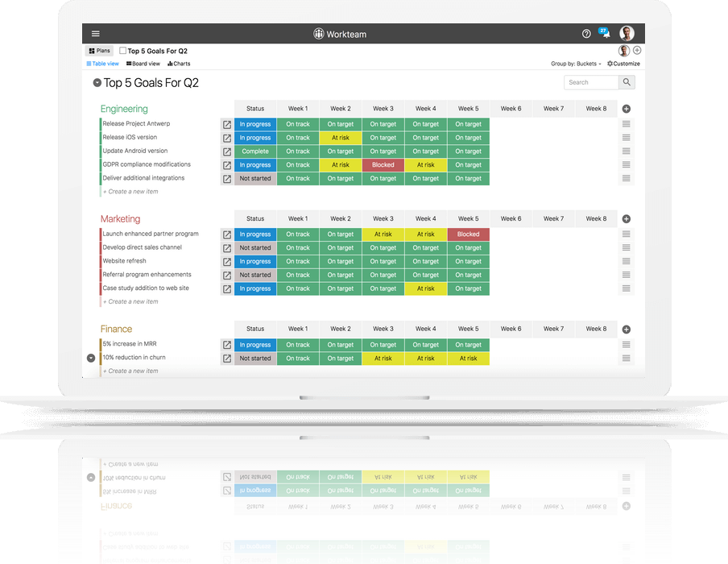Open Case study addition item details
728x564 pixels.
coord(227,289)
